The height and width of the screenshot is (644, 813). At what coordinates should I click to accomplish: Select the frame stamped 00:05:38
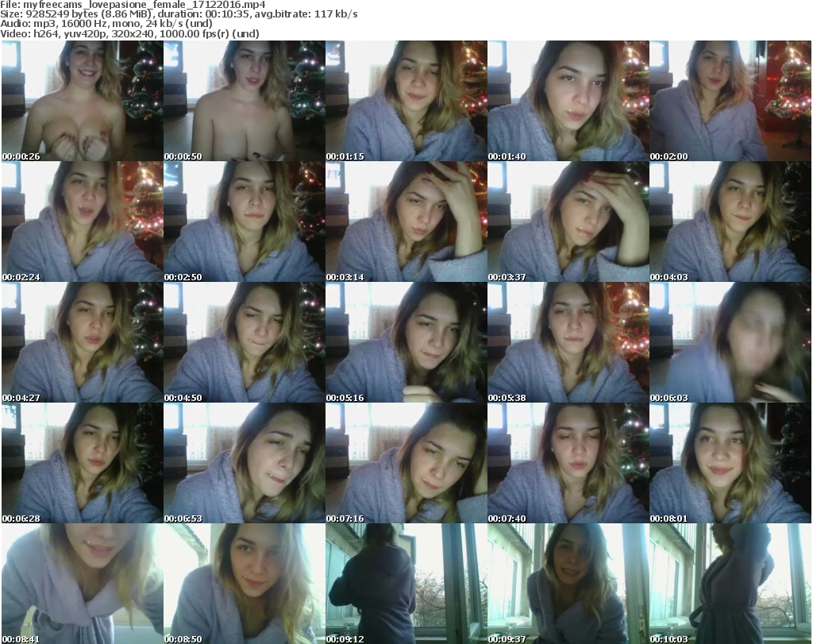coord(568,343)
